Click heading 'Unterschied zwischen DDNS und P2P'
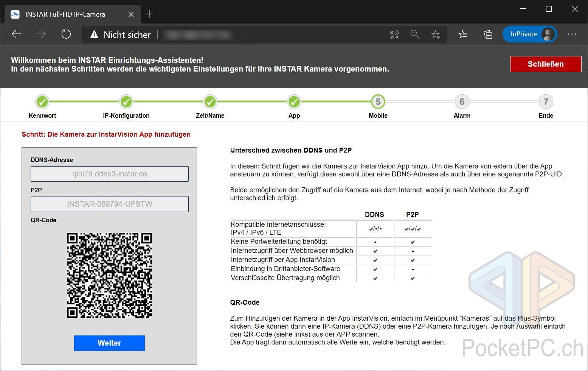588x371 pixels. pyautogui.click(x=291, y=150)
